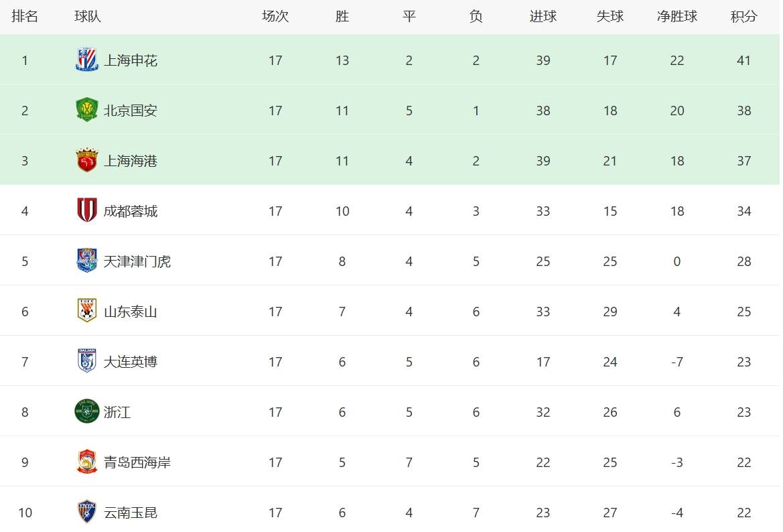Viewport: 783px width, 532px height.
Task: Click the 排名 column header
Action: 25,17
